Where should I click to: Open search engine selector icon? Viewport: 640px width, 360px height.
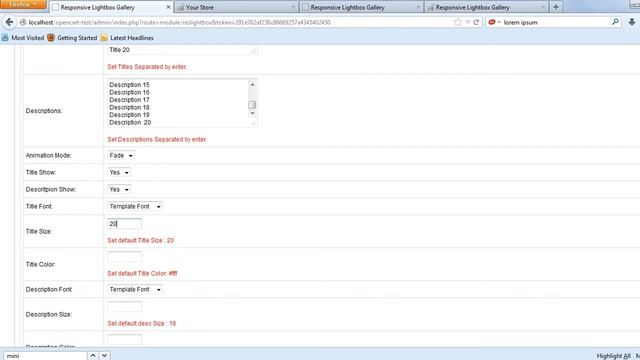point(494,22)
